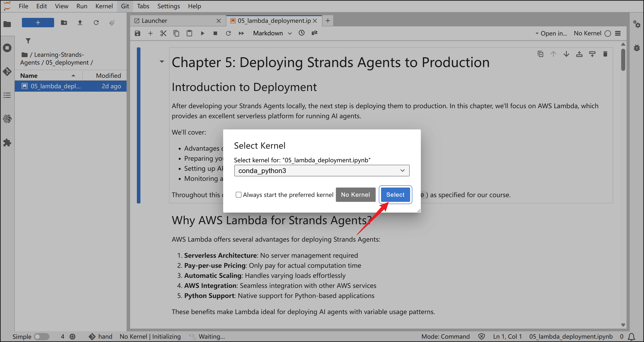Open the Kernel menu
644x342 pixels.
[104, 6]
